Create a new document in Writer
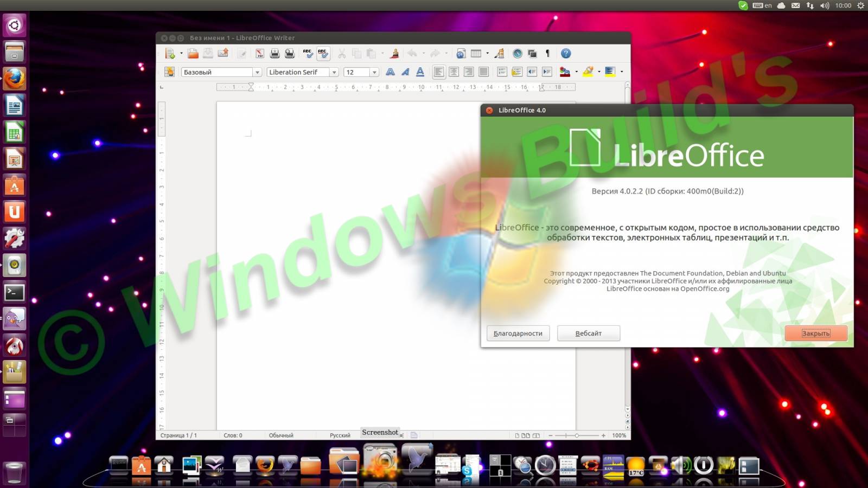 170,54
